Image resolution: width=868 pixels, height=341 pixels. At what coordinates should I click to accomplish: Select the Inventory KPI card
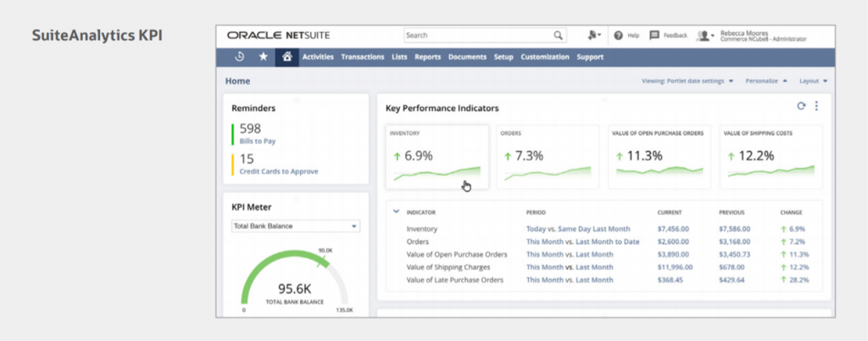(x=437, y=157)
